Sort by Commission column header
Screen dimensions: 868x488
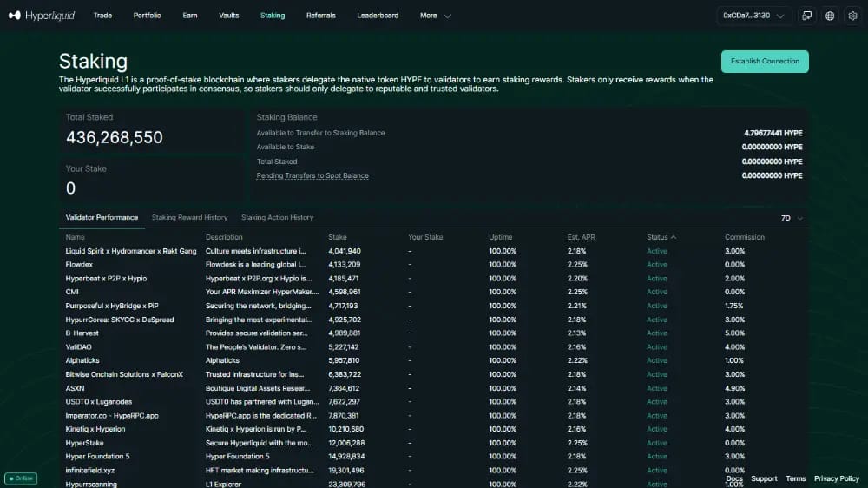(745, 237)
